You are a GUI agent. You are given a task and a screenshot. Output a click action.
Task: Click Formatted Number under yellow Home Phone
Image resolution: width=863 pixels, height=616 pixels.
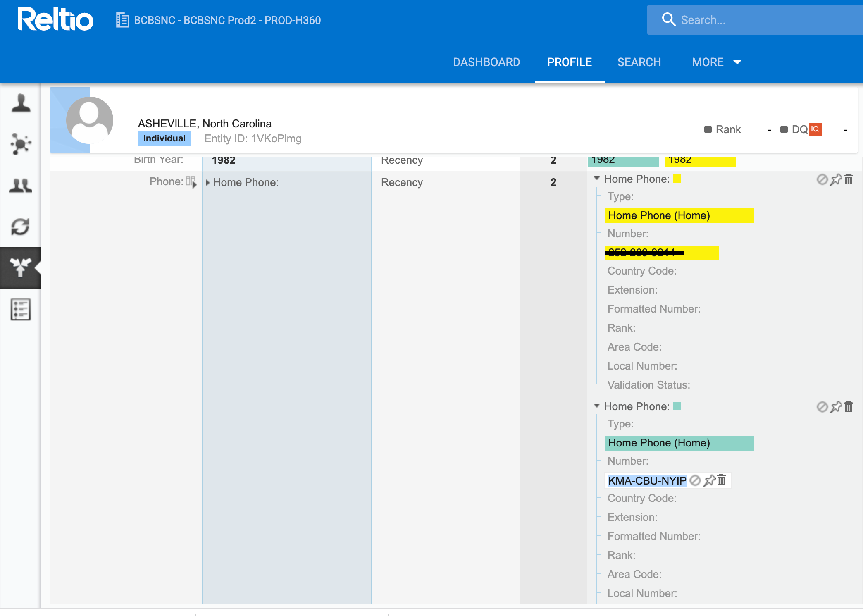tap(654, 309)
